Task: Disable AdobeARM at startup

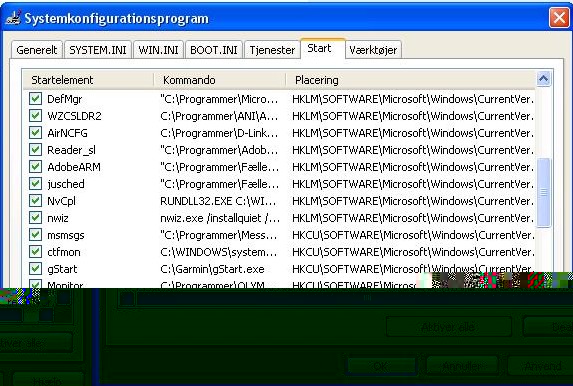Action: pyautogui.click(x=35, y=167)
